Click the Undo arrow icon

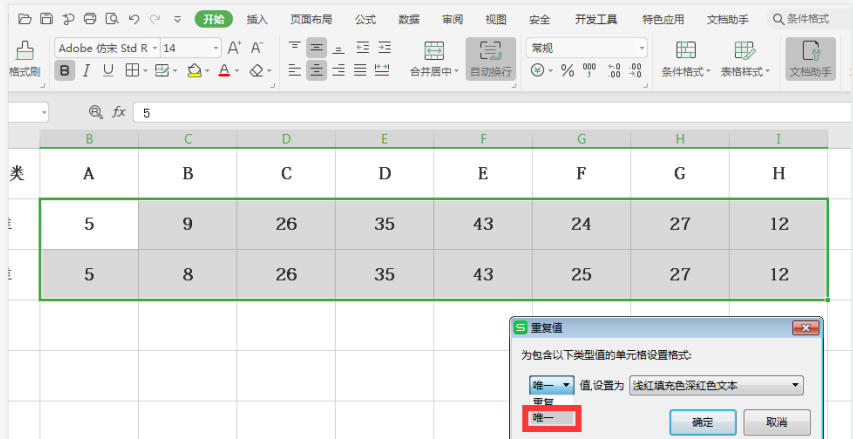coord(133,19)
